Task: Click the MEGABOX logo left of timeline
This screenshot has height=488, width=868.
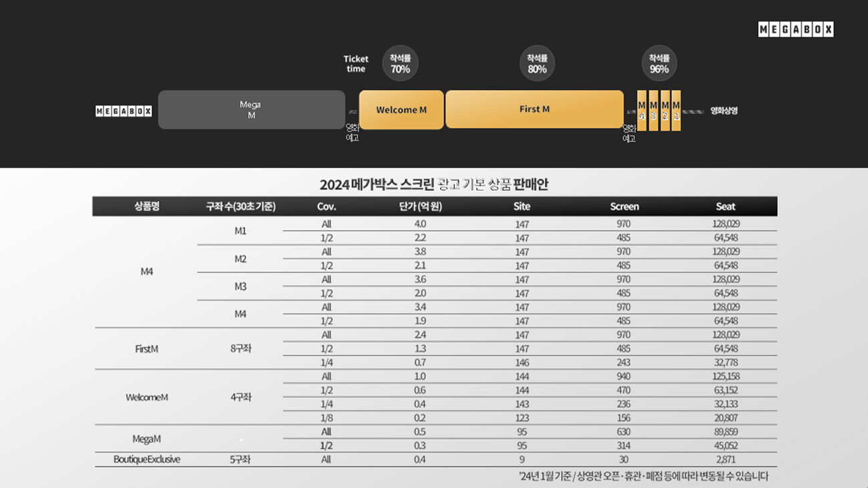Action: click(x=124, y=111)
